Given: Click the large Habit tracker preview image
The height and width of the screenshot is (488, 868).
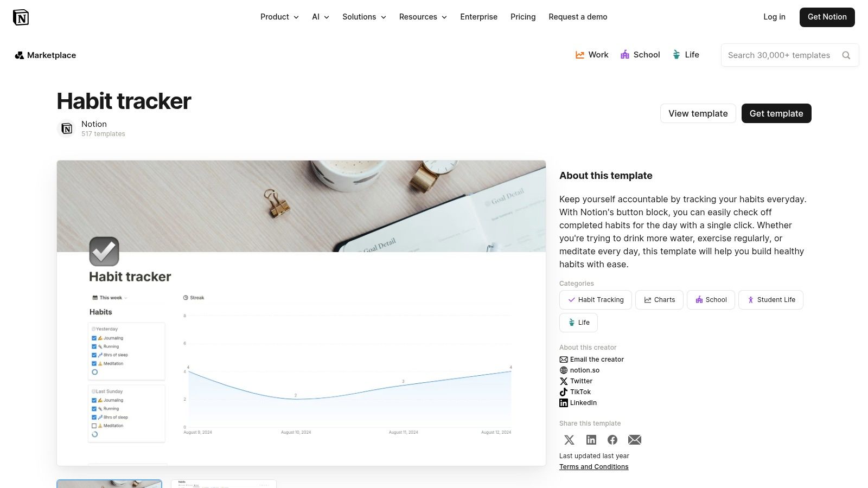Looking at the screenshot, I should [301, 313].
